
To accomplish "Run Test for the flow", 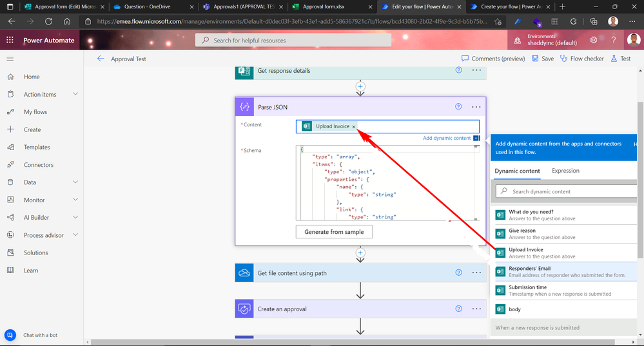I will [621, 59].
